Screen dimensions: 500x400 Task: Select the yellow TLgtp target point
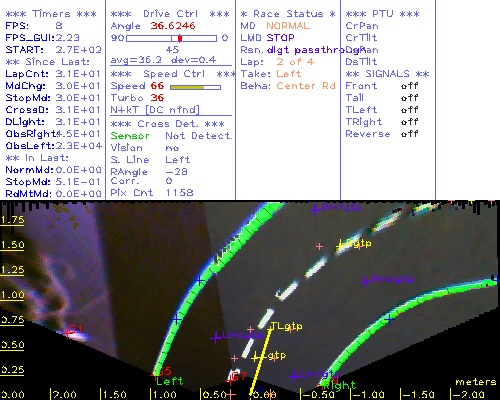tap(286, 326)
